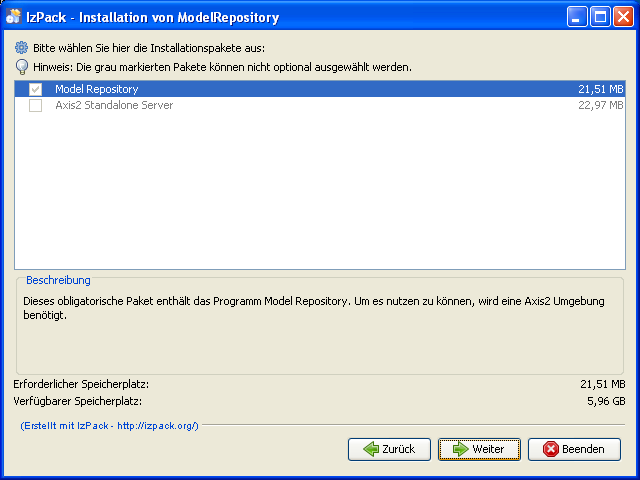Maximize the IzPack installer window
640x480 pixels.
[x=600, y=17]
